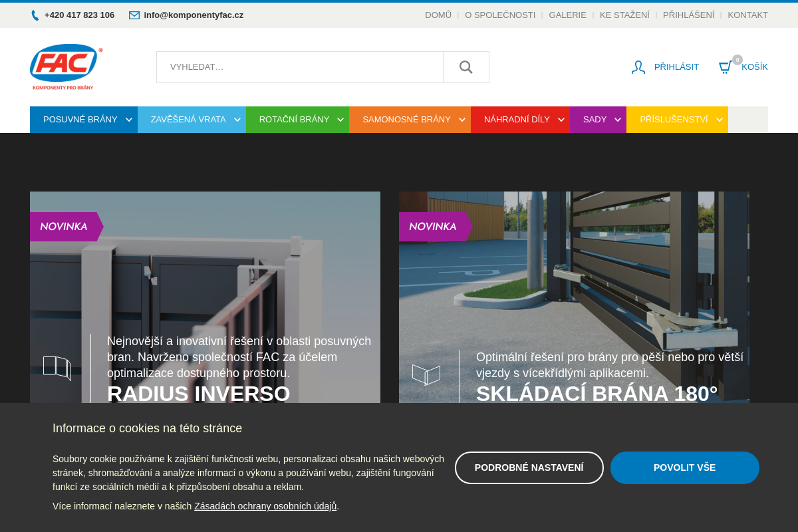Select the Zavěšená vrata menu item

[188, 120]
